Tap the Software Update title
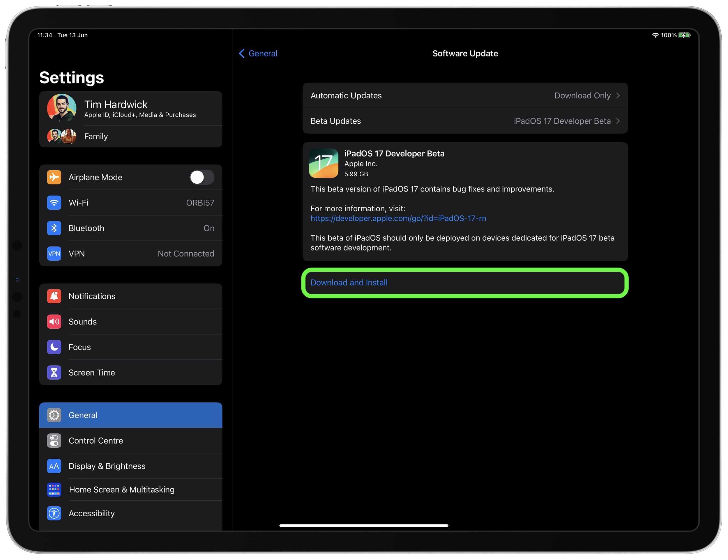Screen dimensions: 728x560 [x=465, y=53]
